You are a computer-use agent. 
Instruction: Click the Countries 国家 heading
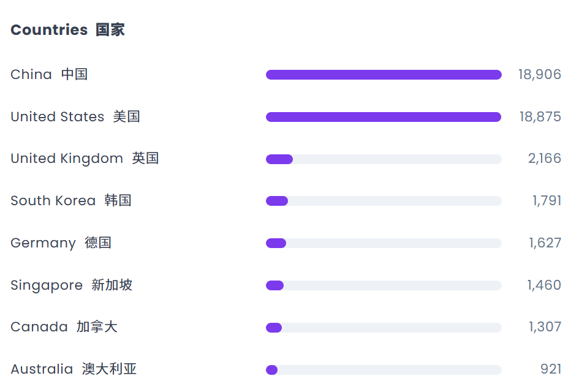pos(68,30)
